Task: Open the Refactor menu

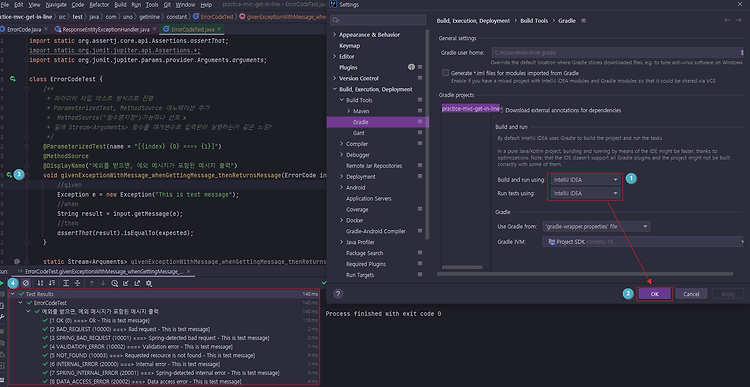Action: (99, 4)
